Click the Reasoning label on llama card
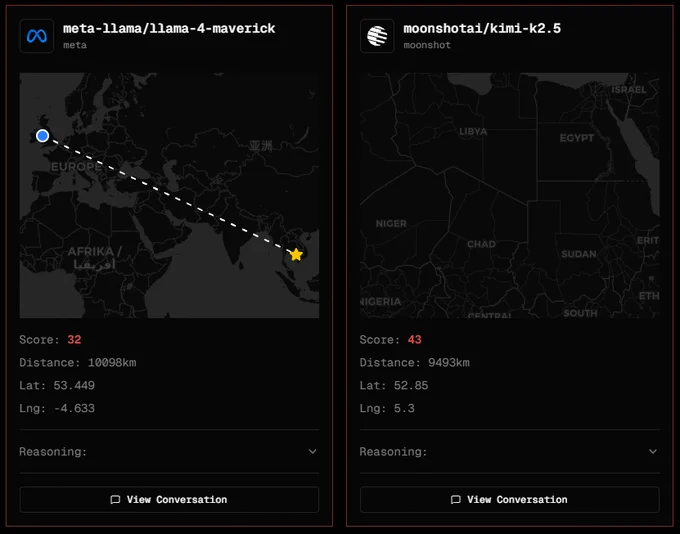680x534 pixels. 53,452
